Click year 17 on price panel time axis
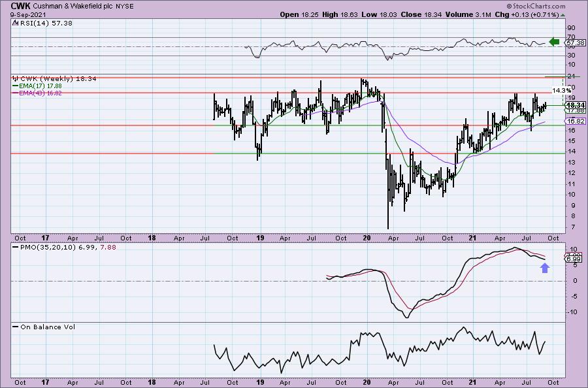Image resolution: width=588 pixels, height=388 pixels. [x=45, y=238]
